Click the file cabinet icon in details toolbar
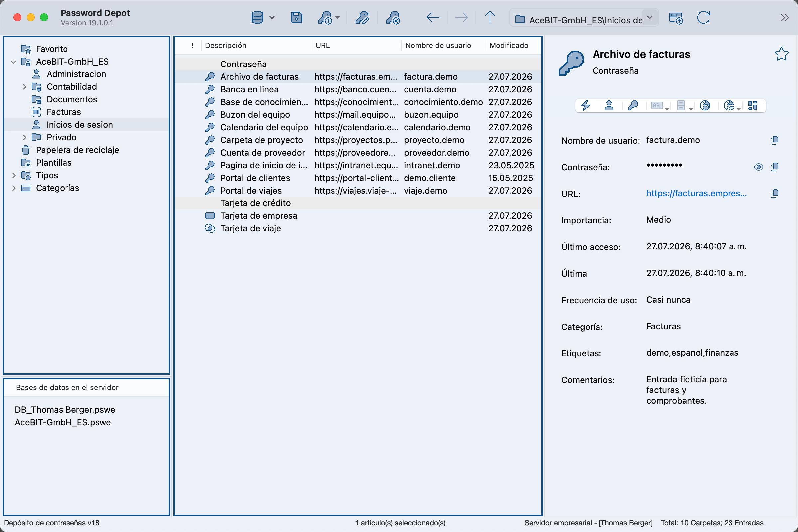The width and height of the screenshot is (798, 532). click(681, 105)
